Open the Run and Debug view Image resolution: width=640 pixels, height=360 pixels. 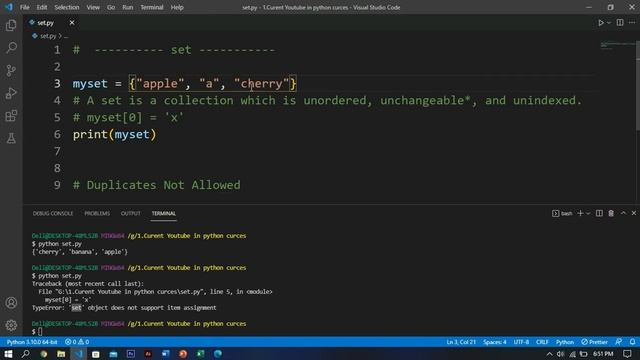(x=11, y=93)
